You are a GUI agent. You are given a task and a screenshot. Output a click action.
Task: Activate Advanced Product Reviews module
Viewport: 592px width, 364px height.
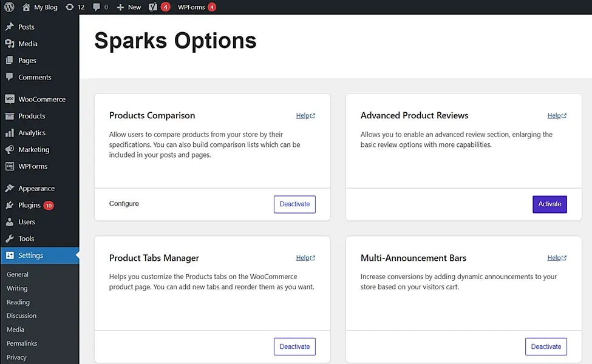point(549,204)
